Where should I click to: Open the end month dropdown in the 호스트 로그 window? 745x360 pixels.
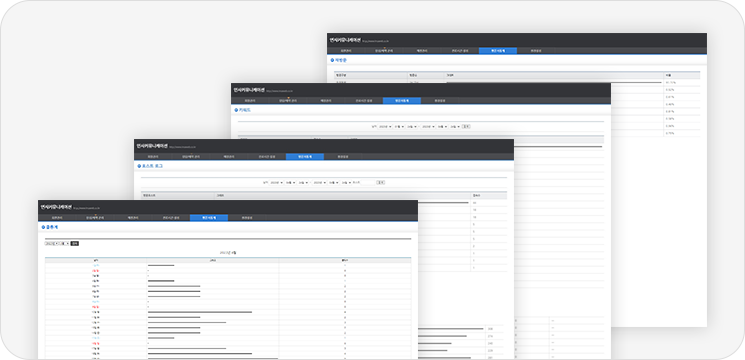[x=334, y=182]
